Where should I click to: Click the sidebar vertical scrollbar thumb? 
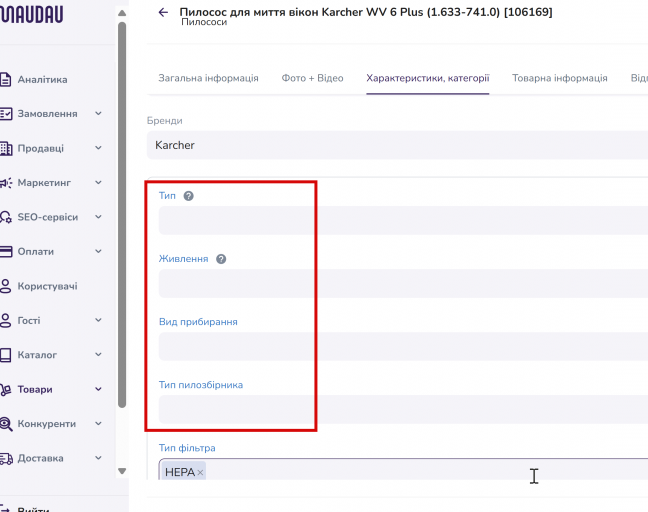(x=122, y=215)
